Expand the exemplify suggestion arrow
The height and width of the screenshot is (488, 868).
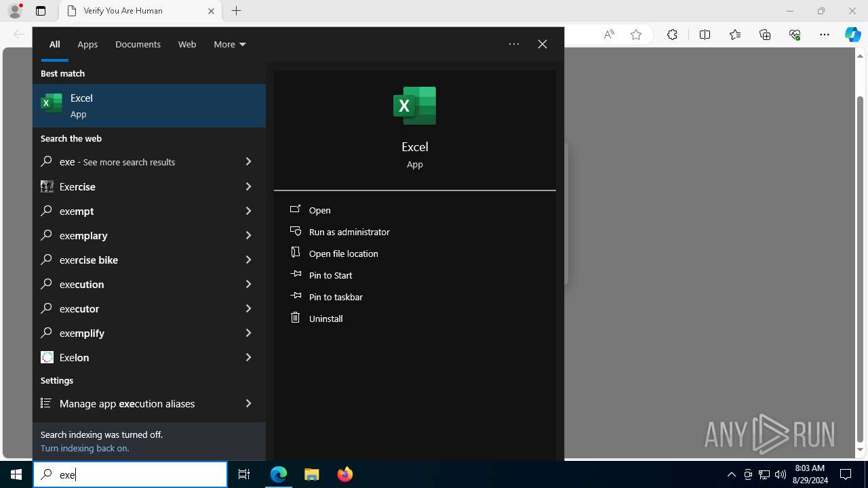(x=248, y=333)
